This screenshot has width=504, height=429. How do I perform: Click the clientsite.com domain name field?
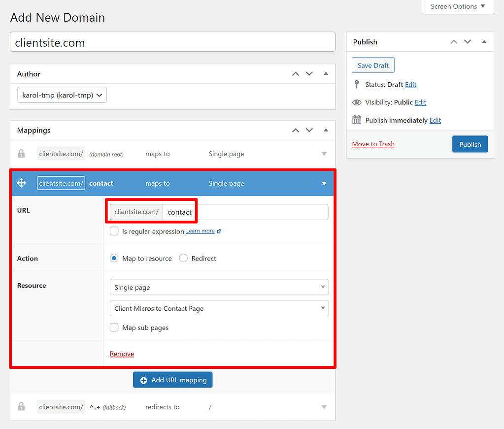click(x=172, y=42)
